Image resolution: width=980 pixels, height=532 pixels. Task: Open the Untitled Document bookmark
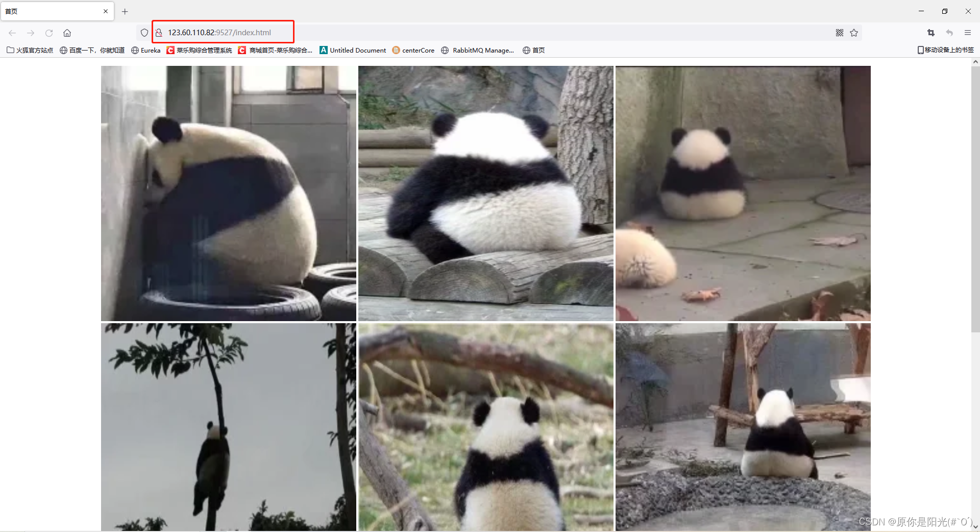(353, 50)
